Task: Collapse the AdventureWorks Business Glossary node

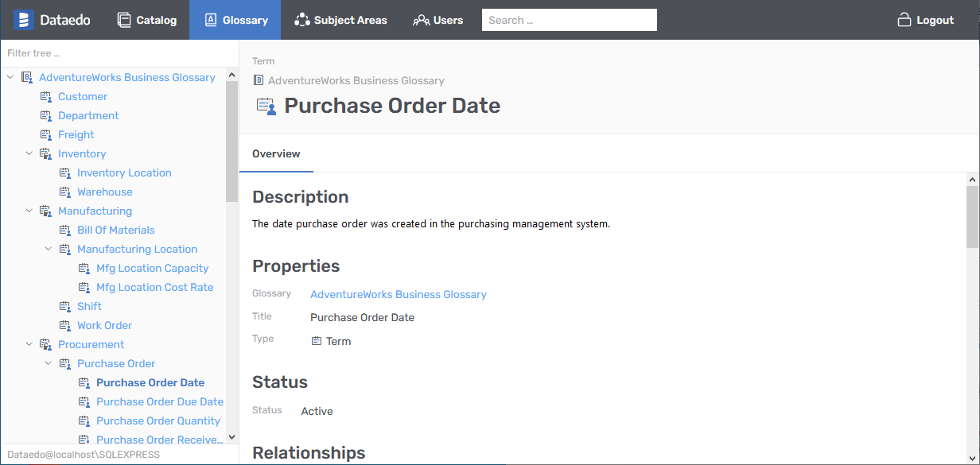Action: [10, 77]
